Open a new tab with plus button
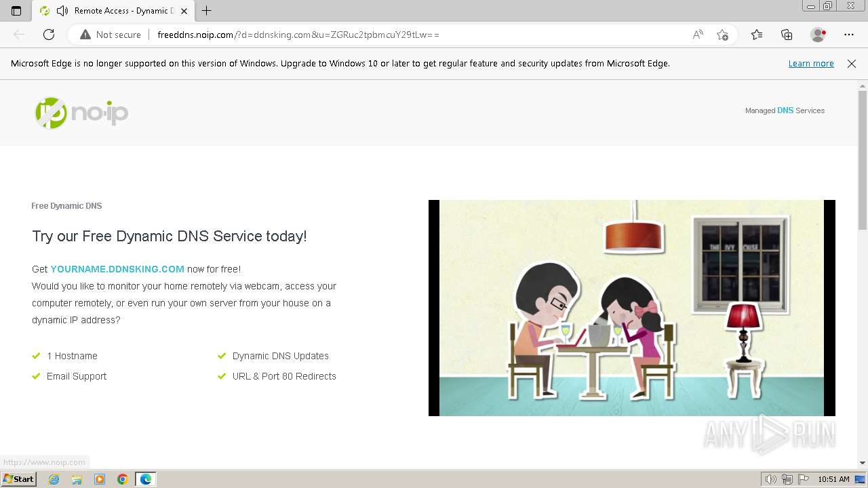 click(x=207, y=11)
